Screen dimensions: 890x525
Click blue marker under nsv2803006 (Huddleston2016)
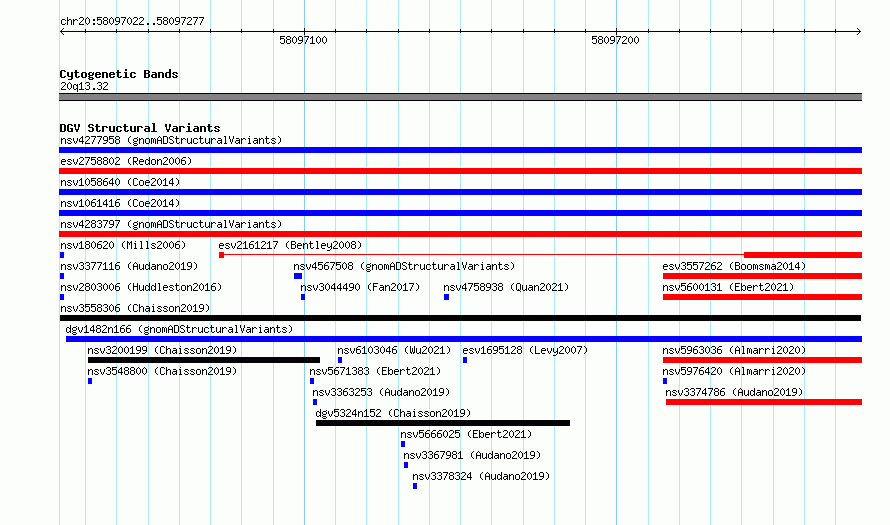pos(62,297)
